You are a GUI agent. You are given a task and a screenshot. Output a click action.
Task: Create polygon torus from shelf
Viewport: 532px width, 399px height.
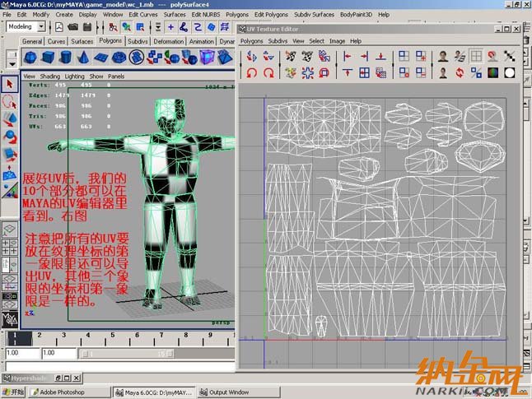(x=119, y=58)
